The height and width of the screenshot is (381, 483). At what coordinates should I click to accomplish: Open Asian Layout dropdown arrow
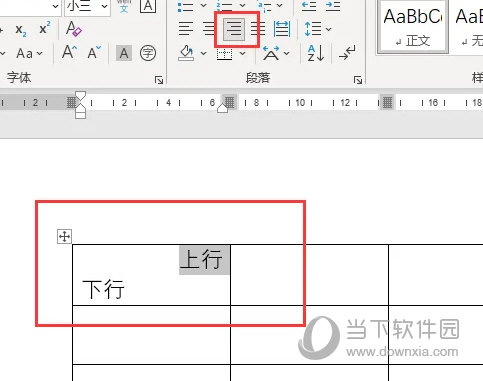pyautogui.click(x=287, y=53)
